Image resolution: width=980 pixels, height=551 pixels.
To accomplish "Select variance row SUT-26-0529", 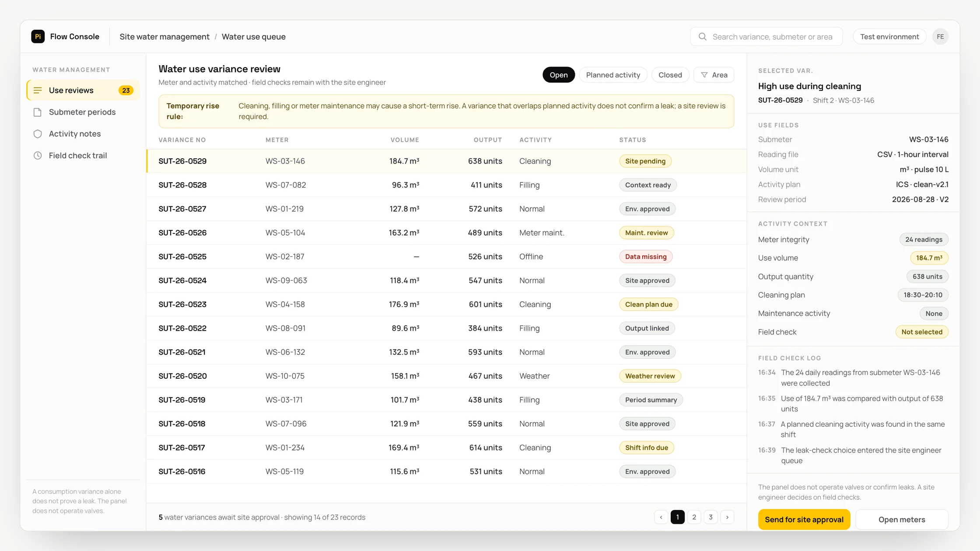I will [446, 161].
